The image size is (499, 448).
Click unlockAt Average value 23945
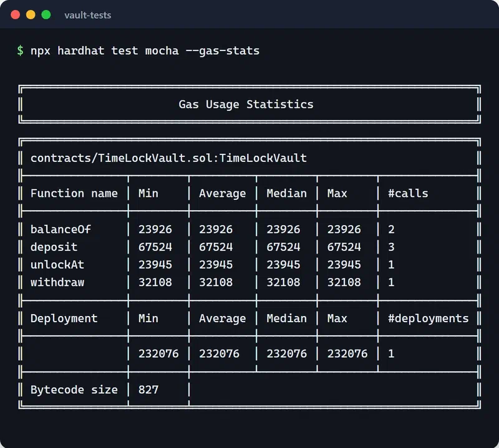point(216,265)
